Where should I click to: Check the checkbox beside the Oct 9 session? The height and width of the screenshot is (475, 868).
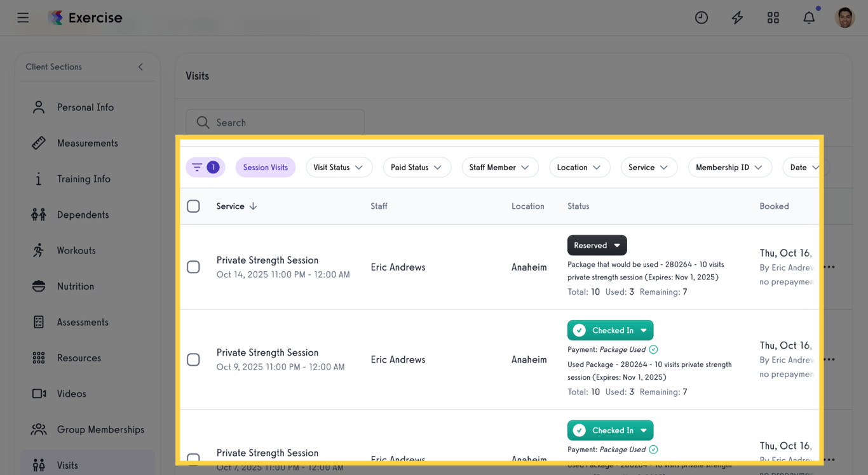coord(193,359)
